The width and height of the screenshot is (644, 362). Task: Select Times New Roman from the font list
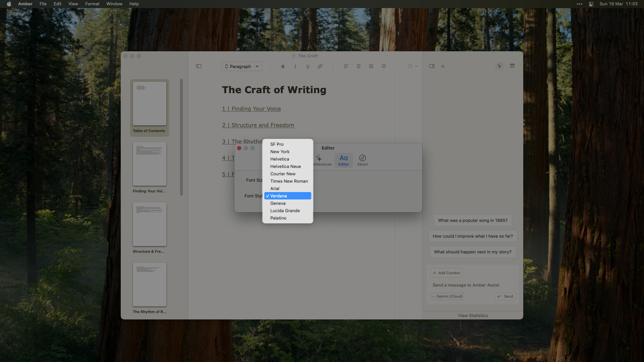click(289, 181)
